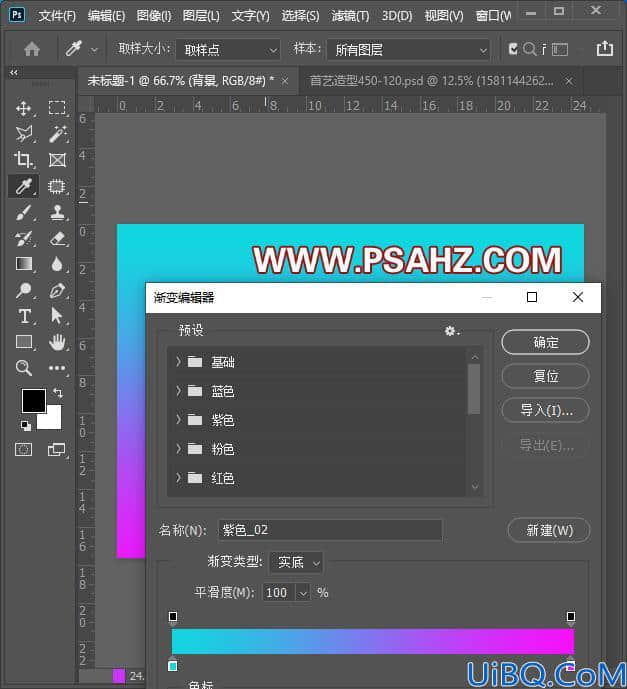Open the Share icon in options bar
This screenshot has width=627, height=689.
605,48
